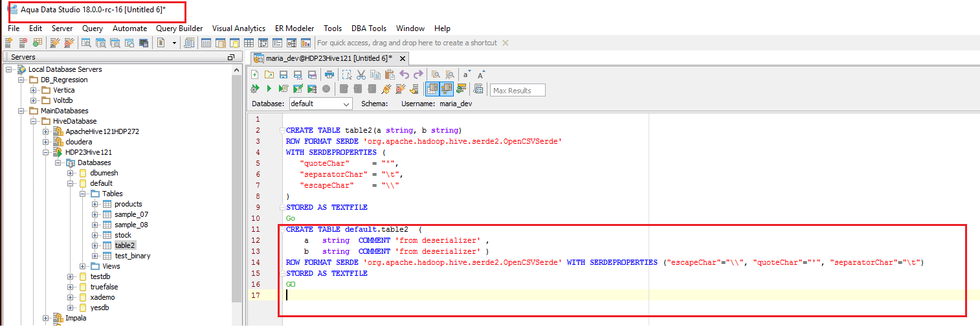Open the Database 'default' combo box
980x336 pixels.
pyautogui.click(x=320, y=104)
